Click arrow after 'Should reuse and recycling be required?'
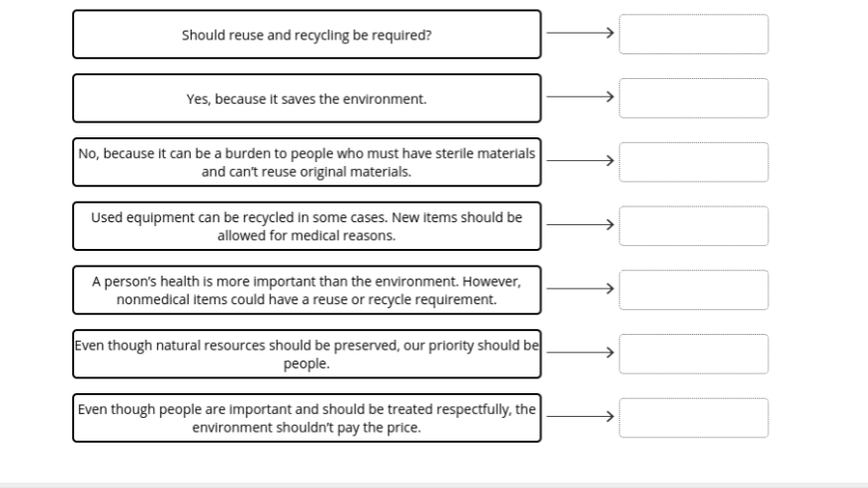868x488 pixels. (x=580, y=33)
